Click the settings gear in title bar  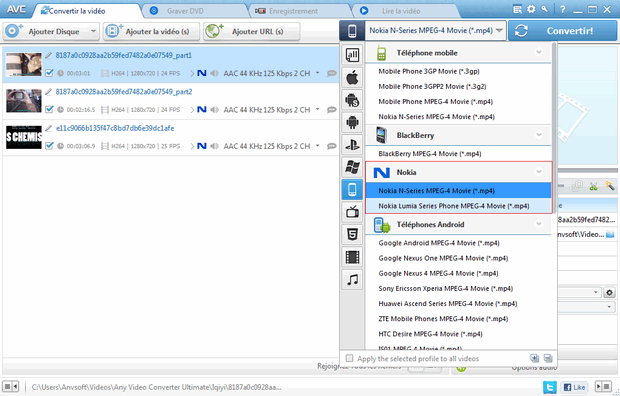[x=531, y=9]
